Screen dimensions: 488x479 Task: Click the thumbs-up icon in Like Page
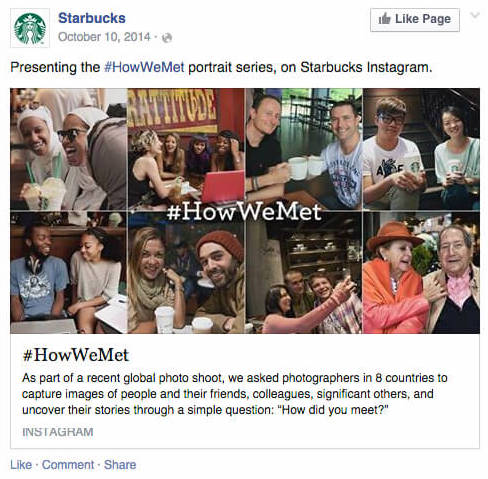[x=384, y=19]
